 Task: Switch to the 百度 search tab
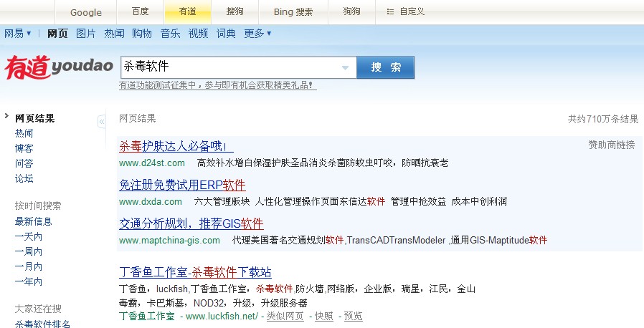coord(140,12)
